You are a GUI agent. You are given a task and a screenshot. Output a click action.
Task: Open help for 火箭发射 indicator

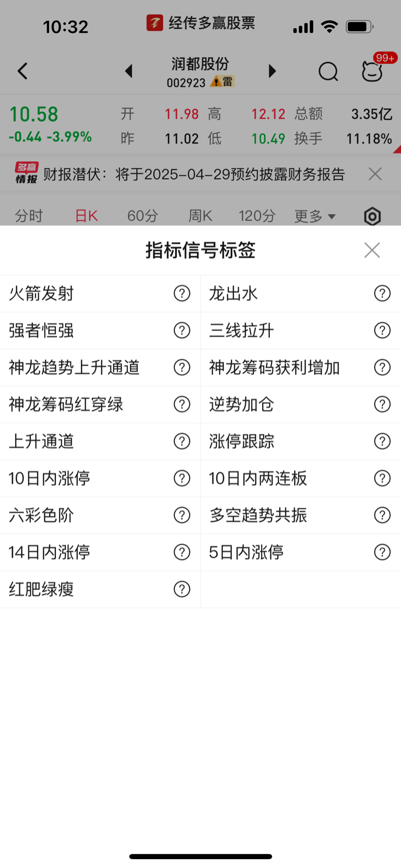[182, 293]
